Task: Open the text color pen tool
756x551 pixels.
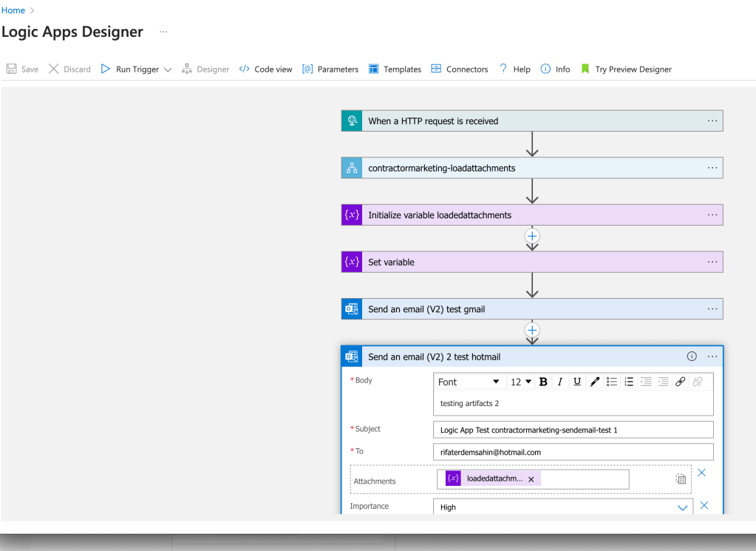Action: pyautogui.click(x=594, y=382)
